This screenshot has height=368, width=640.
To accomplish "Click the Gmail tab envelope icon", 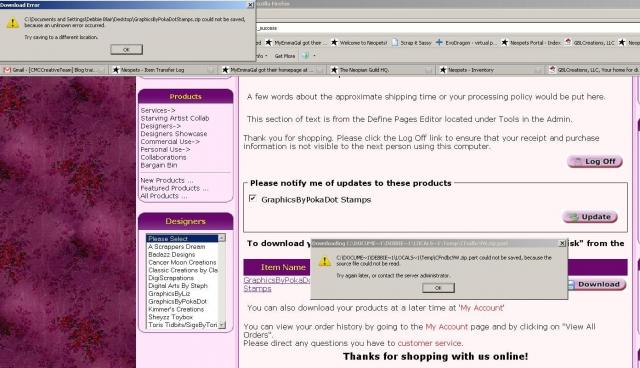I will [x=7, y=70].
